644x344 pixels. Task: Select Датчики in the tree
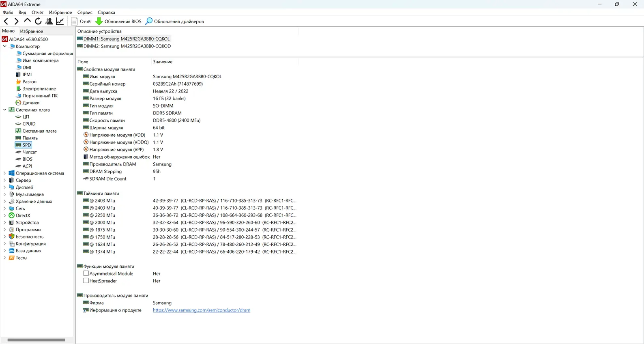tap(31, 103)
